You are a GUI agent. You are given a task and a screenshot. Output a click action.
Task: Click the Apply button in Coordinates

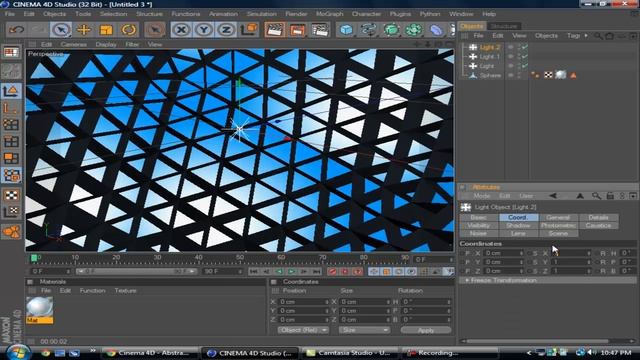pos(426,330)
